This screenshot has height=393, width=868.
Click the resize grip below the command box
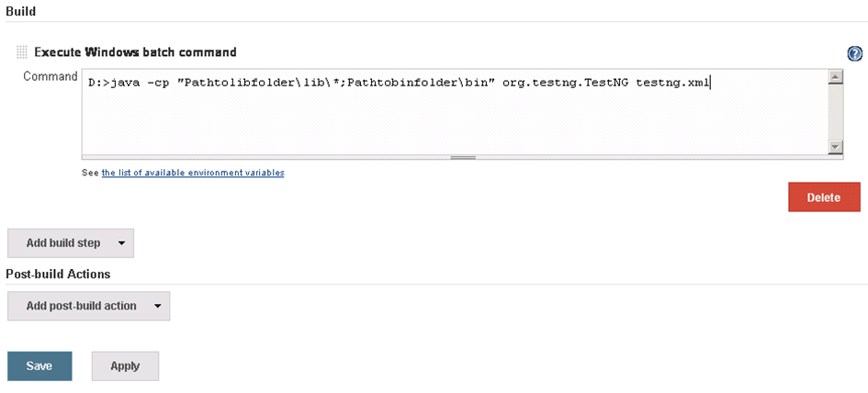tap(463, 157)
